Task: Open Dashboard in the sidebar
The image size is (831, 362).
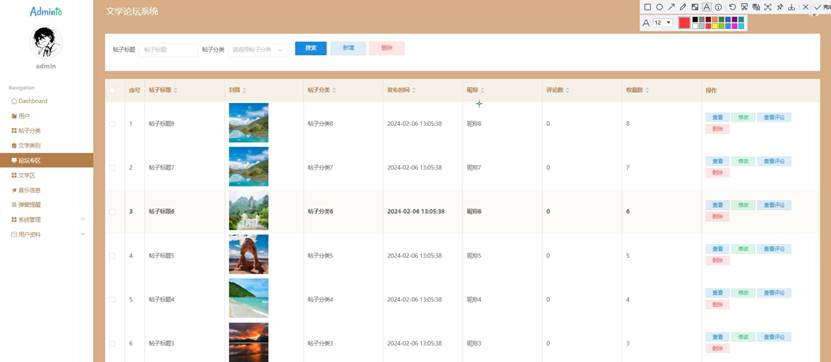Action: click(x=46, y=101)
